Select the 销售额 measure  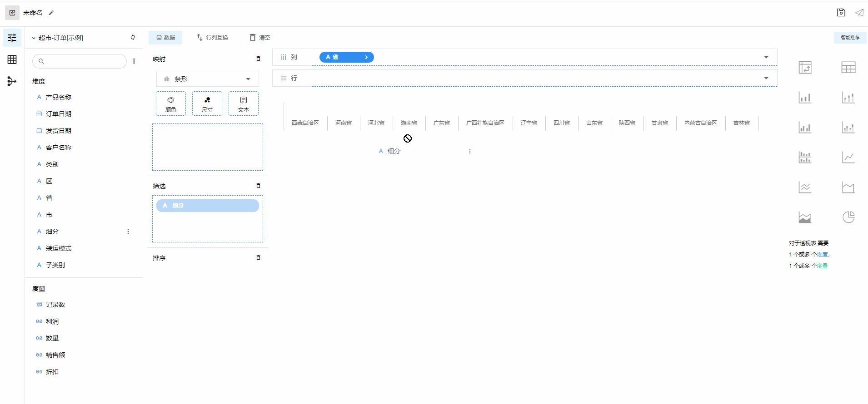(x=55, y=355)
